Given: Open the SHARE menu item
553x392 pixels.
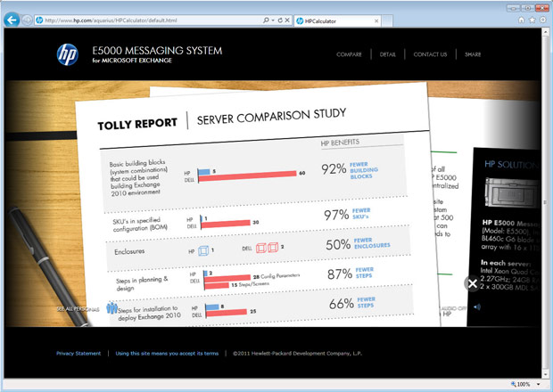Looking at the screenshot, I should (473, 54).
